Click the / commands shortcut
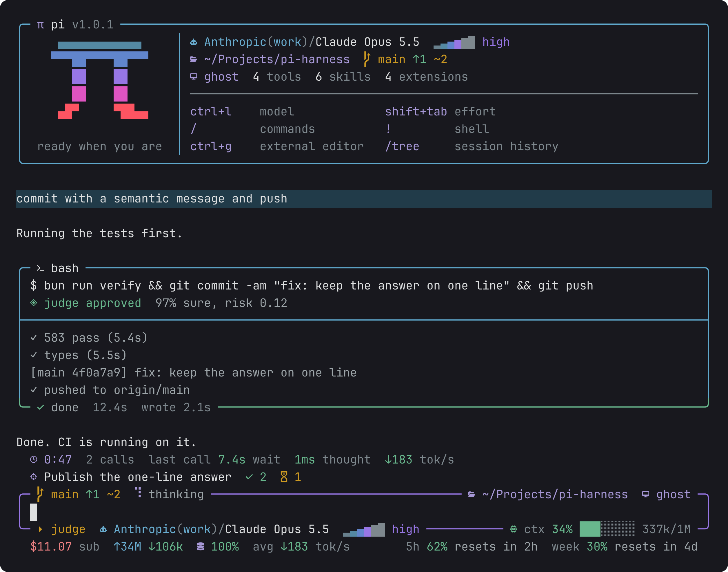Image resolution: width=728 pixels, height=572 pixels. point(253,129)
